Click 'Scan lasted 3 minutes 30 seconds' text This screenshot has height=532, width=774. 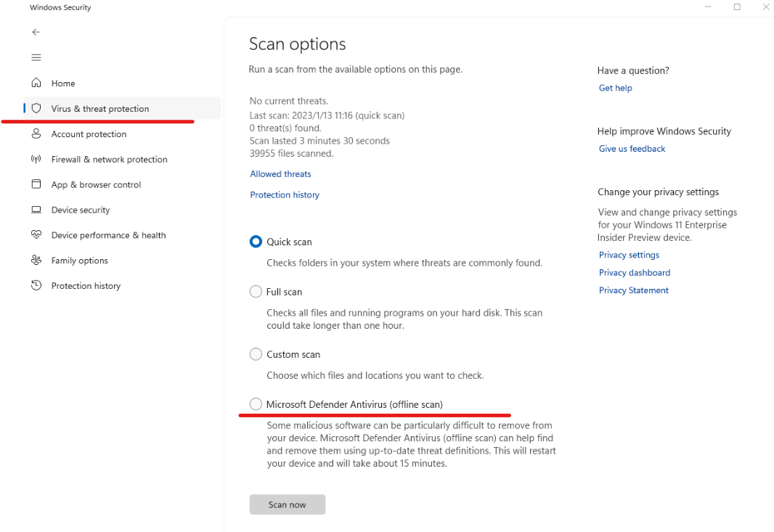coord(319,141)
